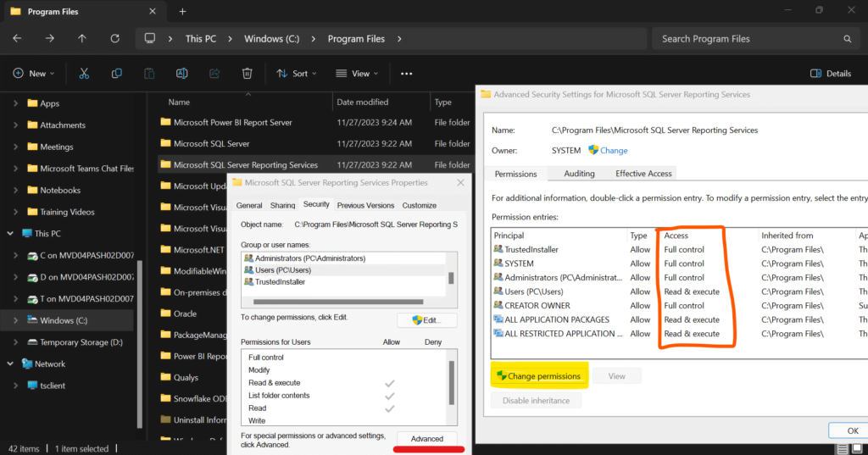Screen dimensions: 868x455
Task: Click the Share icon in the toolbar
Action: point(214,74)
